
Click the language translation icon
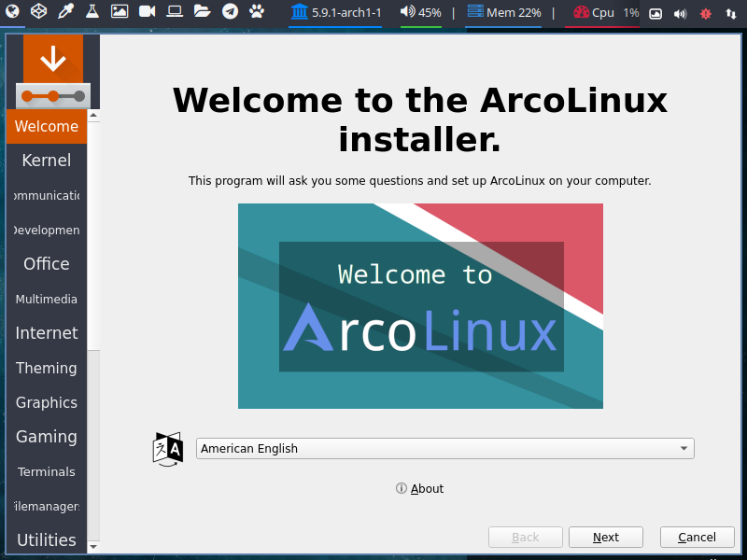[x=168, y=449]
